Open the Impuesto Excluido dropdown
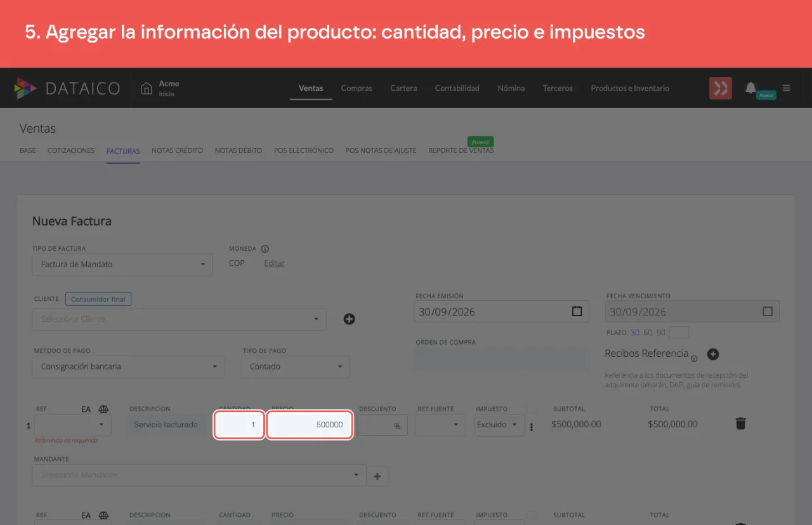812x525 pixels. [x=499, y=425]
